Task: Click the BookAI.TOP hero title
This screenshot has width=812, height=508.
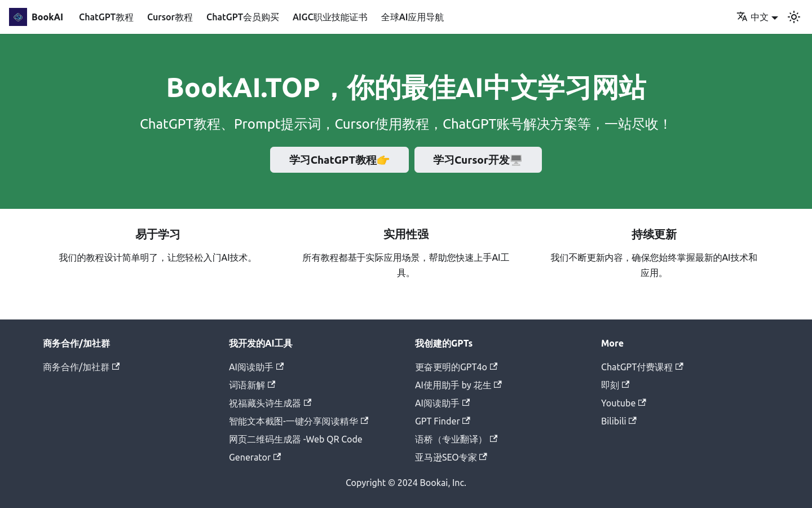Action: (x=406, y=87)
